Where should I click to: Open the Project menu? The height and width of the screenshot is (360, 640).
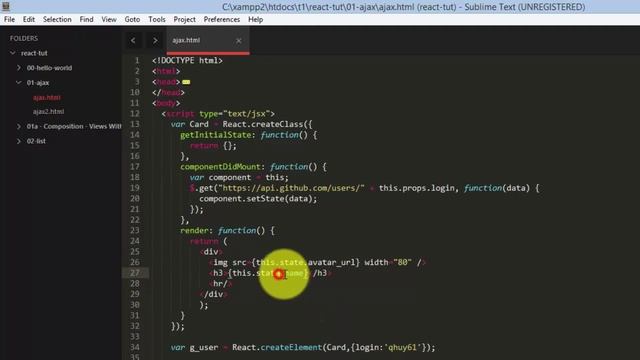(x=184, y=19)
